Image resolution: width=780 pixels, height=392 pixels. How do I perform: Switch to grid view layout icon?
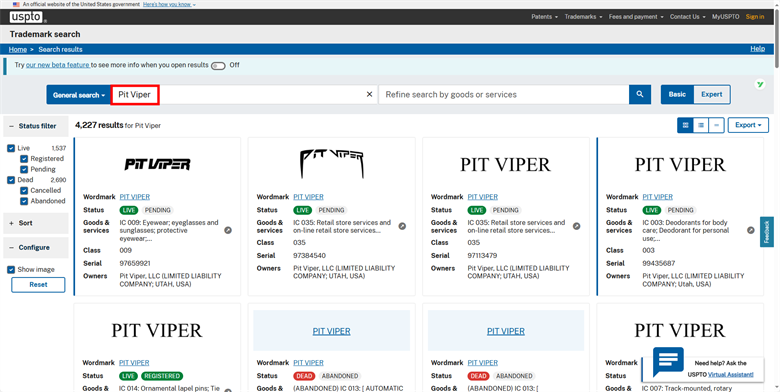[685, 125]
